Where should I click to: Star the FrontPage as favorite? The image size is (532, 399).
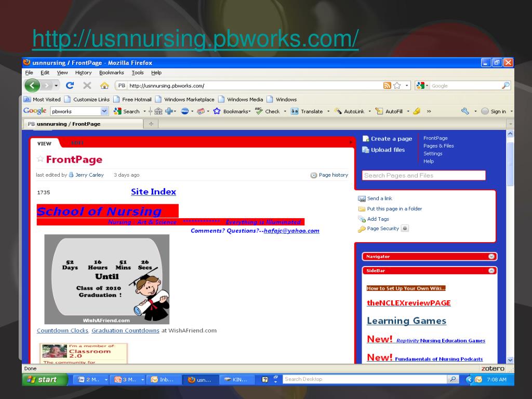(x=40, y=159)
